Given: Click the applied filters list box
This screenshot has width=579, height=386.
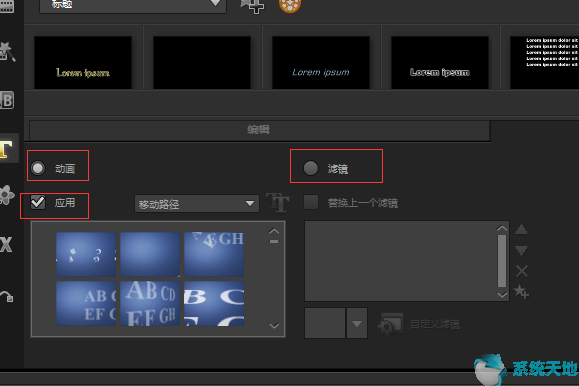Looking at the screenshot, I should 400,261.
